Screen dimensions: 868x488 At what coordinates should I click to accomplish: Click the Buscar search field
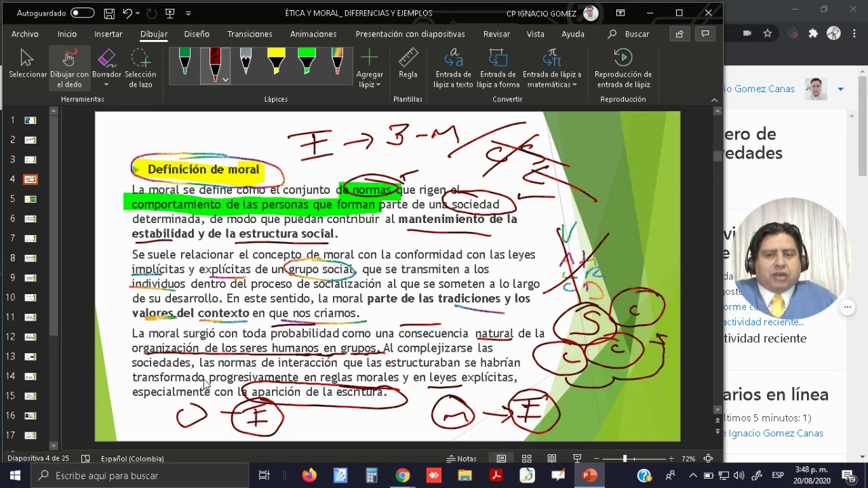pos(629,34)
